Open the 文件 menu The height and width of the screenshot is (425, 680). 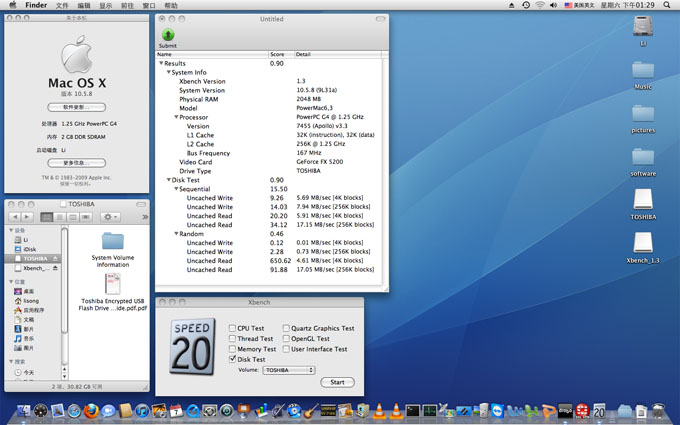tap(62, 5)
